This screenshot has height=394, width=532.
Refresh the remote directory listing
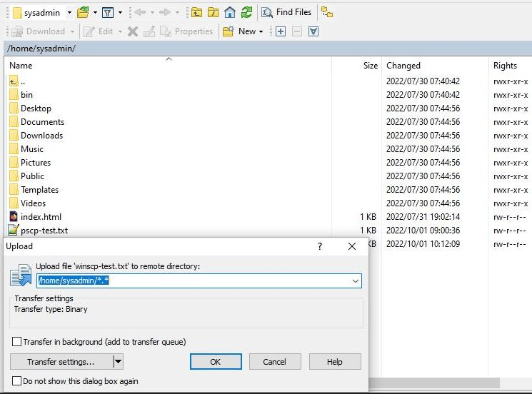tap(246, 12)
